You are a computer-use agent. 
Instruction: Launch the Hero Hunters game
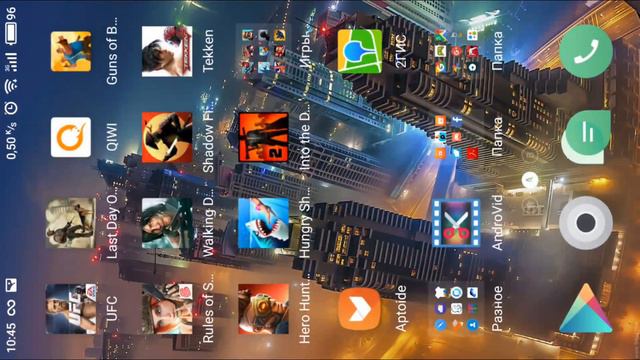(263, 309)
